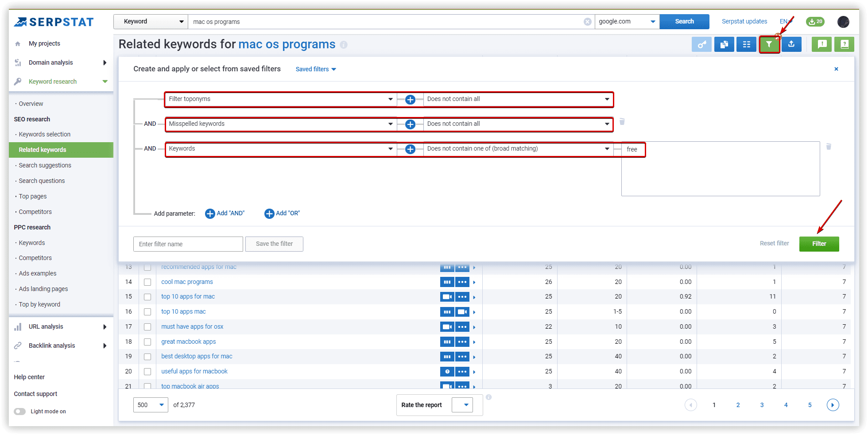Screen dimensions: 868x435
Task: Select Top pages in sidebar
Action: [32, 197]
